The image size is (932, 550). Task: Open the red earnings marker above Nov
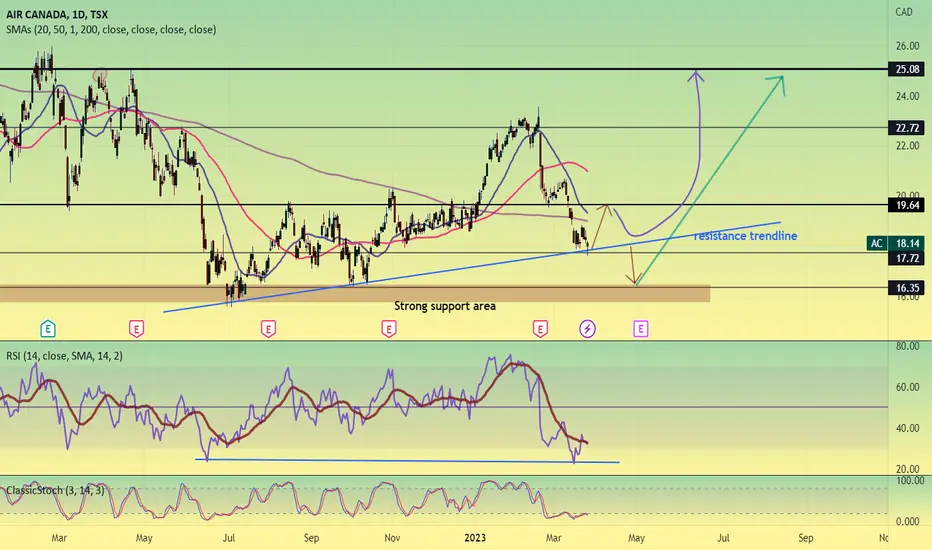[x=389, y=328]
